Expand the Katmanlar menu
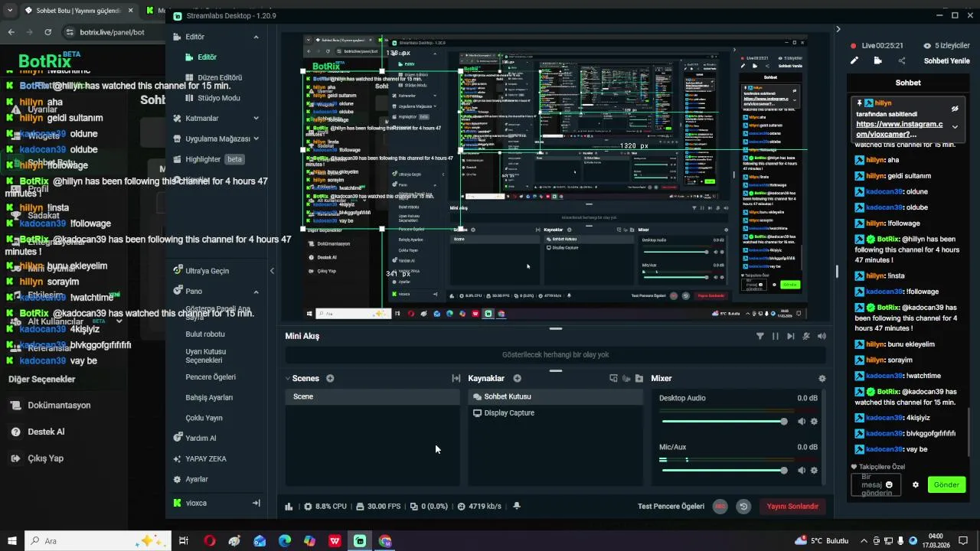The image size is (980, 551). (256, 119)
